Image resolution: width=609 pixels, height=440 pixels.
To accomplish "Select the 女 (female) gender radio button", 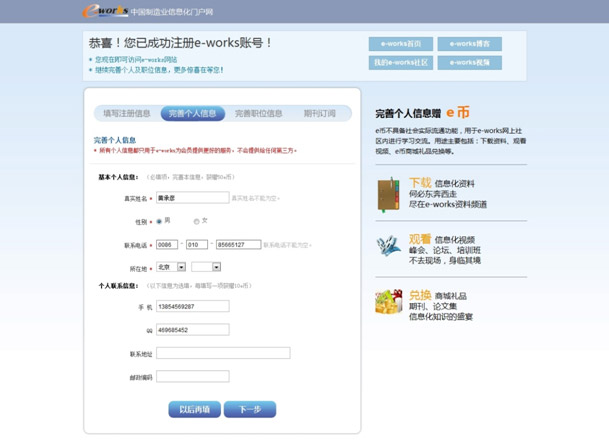I will (197, 221).
